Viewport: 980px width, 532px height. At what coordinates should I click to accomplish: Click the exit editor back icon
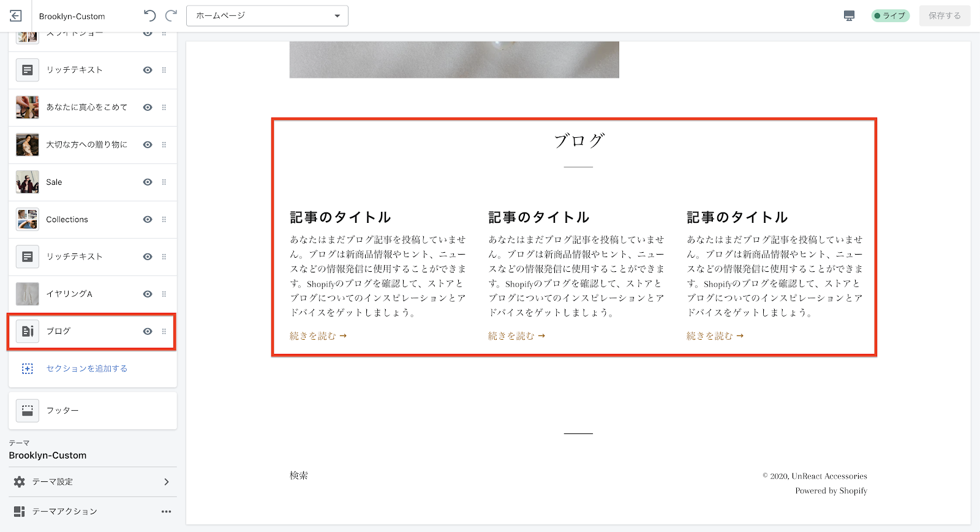click(x=16, y=16)
